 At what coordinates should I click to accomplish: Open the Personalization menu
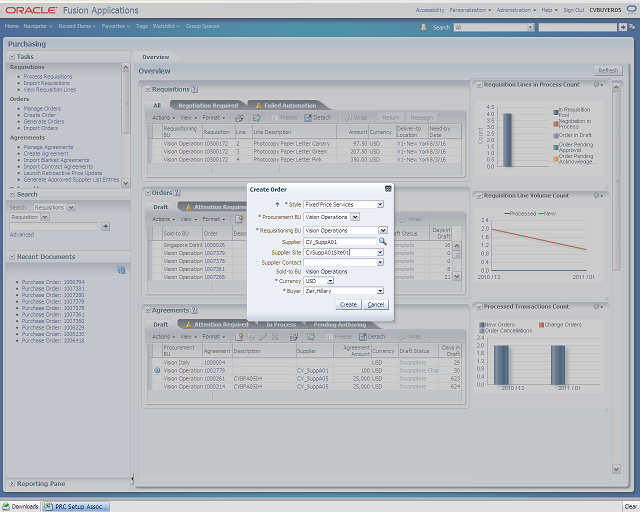[x=470, y=10]
